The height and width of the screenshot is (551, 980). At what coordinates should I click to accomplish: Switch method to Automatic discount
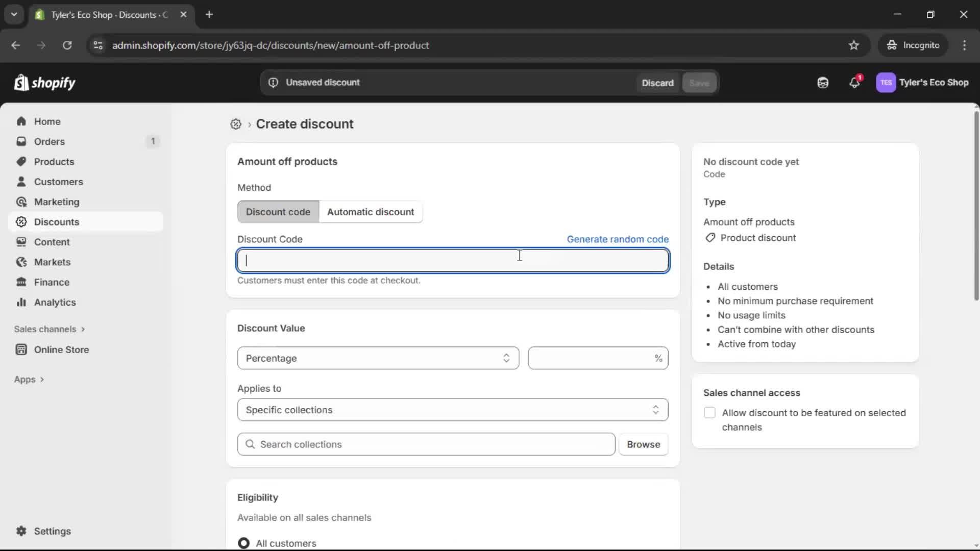[371, 212]
